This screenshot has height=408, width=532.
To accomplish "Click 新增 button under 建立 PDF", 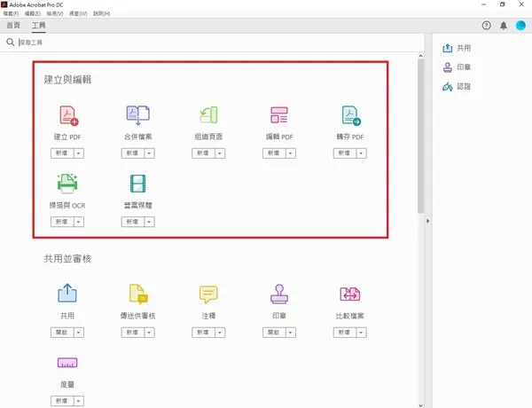I will 62,153.
